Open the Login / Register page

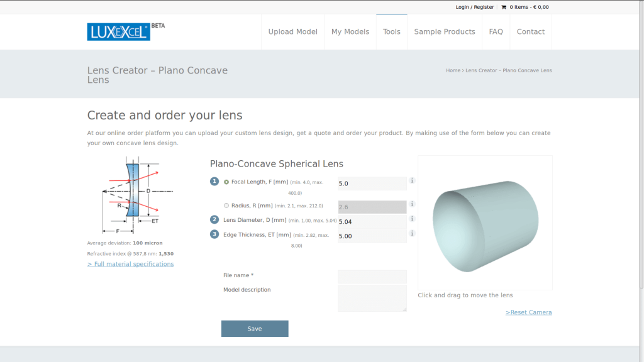coord(474,7)
